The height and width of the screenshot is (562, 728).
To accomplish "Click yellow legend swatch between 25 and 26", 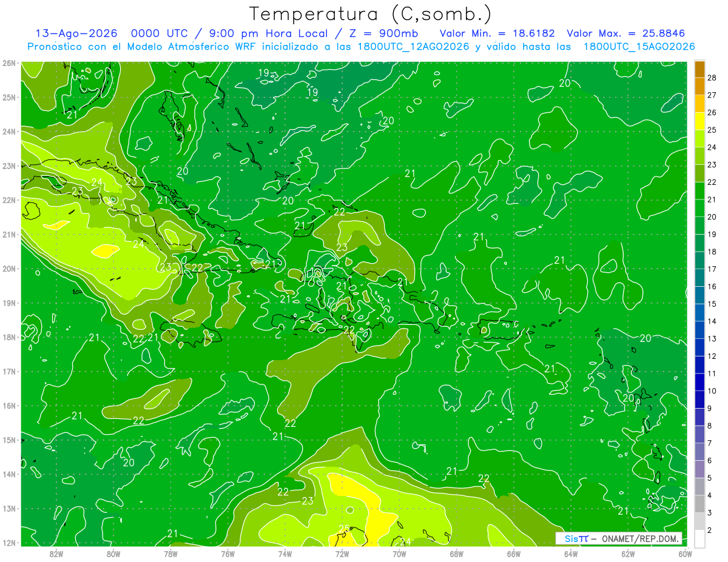I will 699,121.
